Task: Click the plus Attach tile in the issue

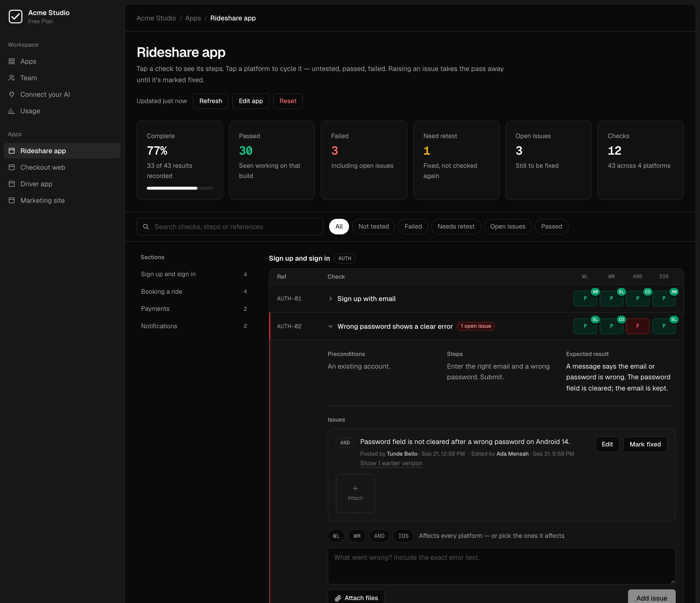Action: click(355, 493)
